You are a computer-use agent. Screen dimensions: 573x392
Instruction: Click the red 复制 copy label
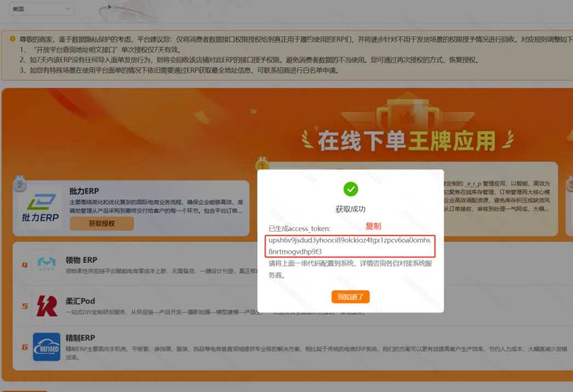373,226
